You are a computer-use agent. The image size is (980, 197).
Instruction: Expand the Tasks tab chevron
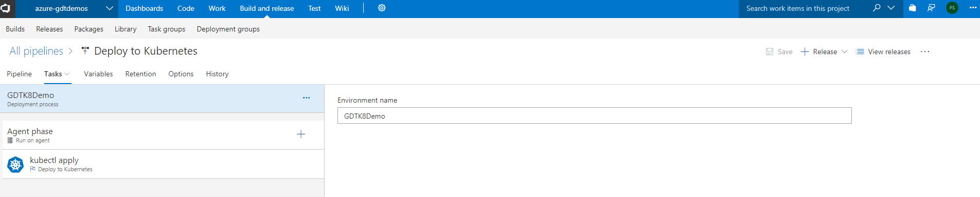tap(67, 74)
